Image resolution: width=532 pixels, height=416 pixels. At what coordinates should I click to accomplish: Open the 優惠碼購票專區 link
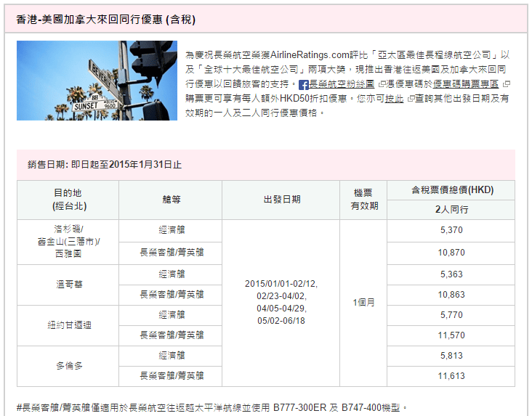466,84
